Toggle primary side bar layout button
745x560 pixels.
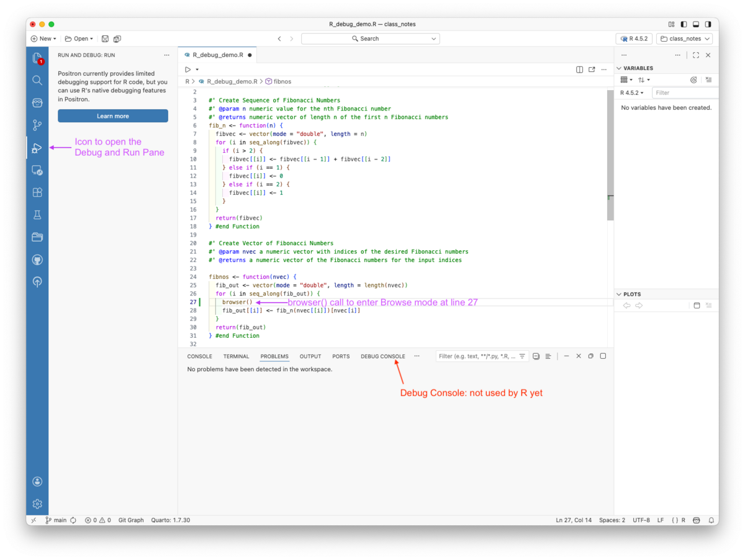click(x=684, y=24)
